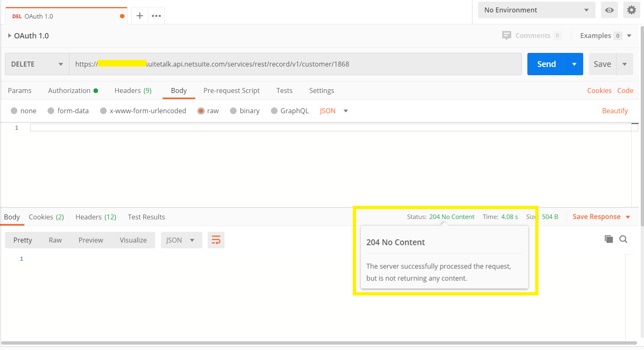644x350 pixels.
Task: Open a new request tab with the plus icon
Action: (139, 16)
